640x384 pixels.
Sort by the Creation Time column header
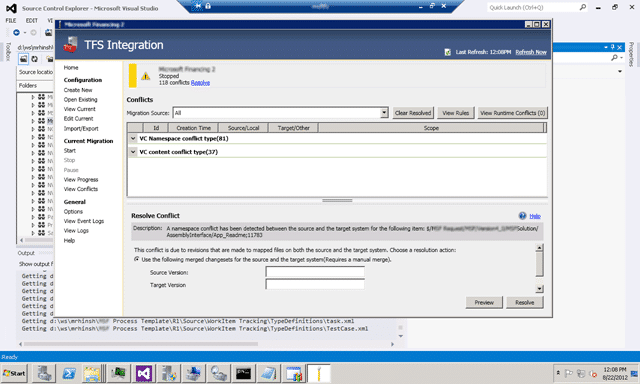click(x=193, y=128)
